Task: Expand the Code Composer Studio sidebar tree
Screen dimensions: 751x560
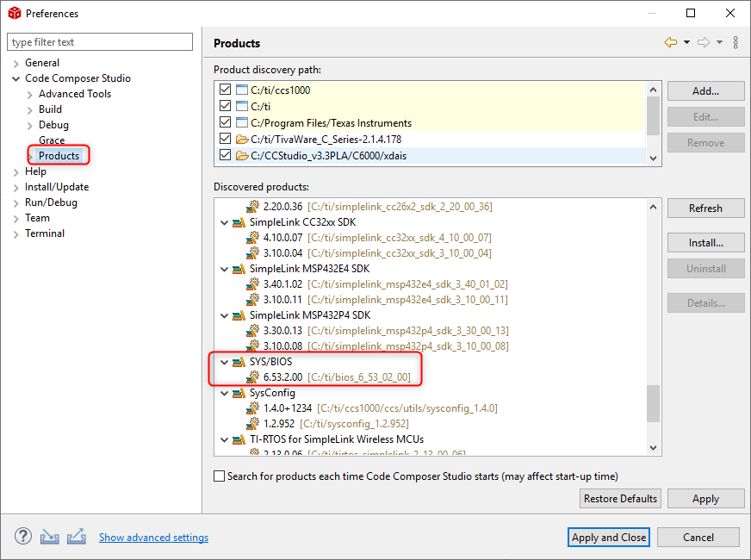Action: tap(16, 78)
